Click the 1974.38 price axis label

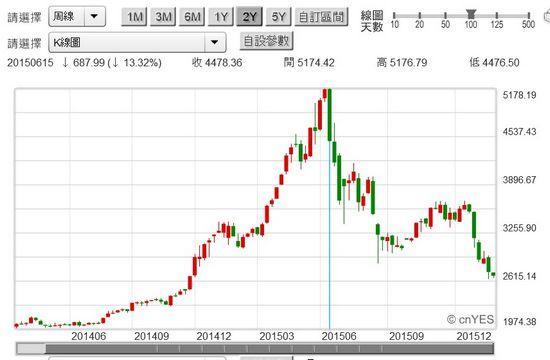click(x=519, y=321)
